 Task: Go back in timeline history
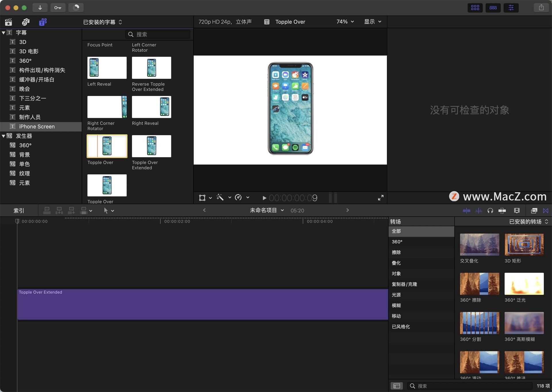click(204, 210)
